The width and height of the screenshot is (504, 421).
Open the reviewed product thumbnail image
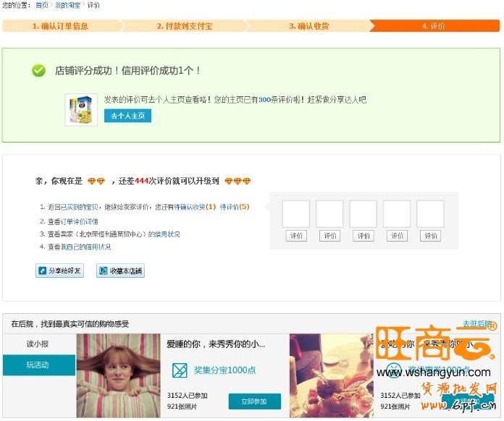(81, 109)
